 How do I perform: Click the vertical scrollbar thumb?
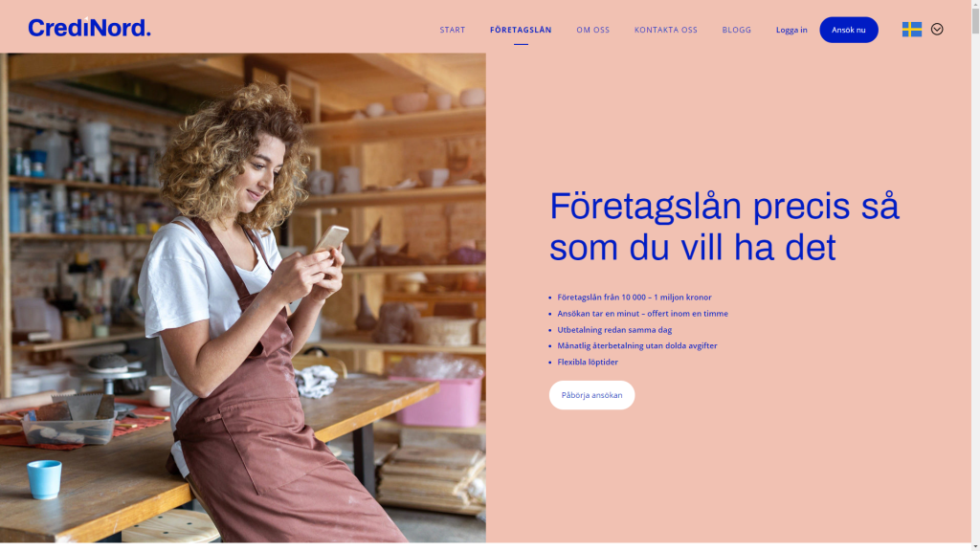coord(975,22)
